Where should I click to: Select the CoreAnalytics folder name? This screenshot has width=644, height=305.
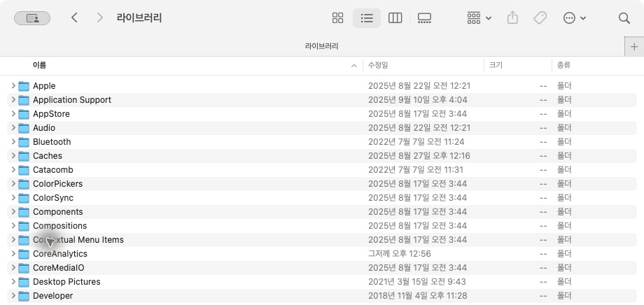pyautogui.click(x=60, y=254)
